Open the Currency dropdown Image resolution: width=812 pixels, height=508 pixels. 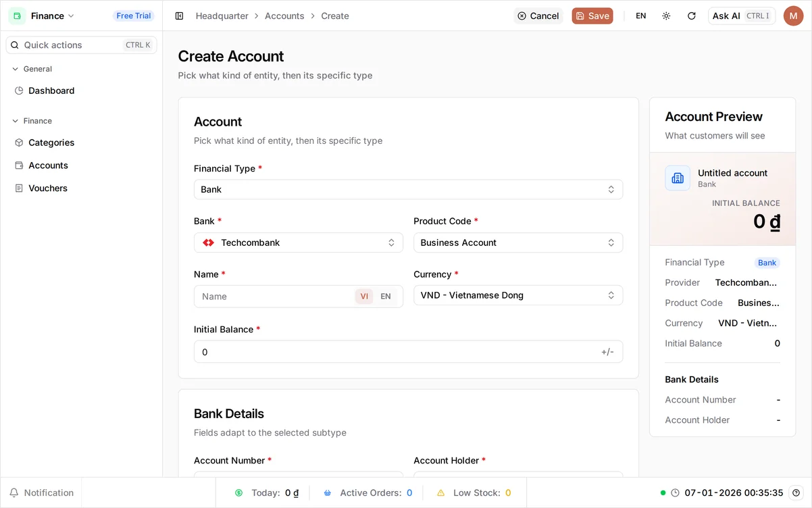point(518,295)
